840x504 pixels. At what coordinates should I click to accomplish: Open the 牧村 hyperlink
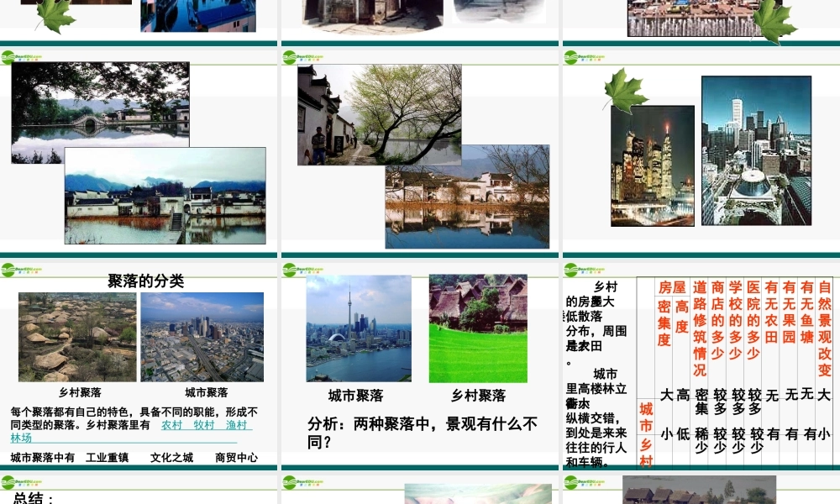point(204,425)
